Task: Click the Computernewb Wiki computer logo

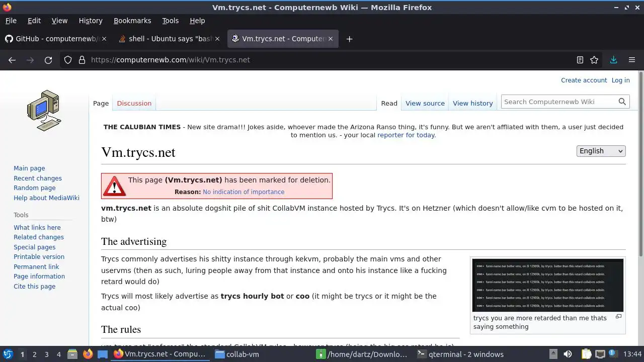Action: (x=44, y=111)
